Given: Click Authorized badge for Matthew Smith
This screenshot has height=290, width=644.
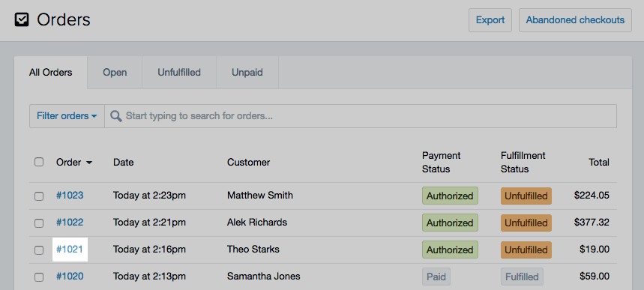Looking at the screenshot, I should coord(450,196).
